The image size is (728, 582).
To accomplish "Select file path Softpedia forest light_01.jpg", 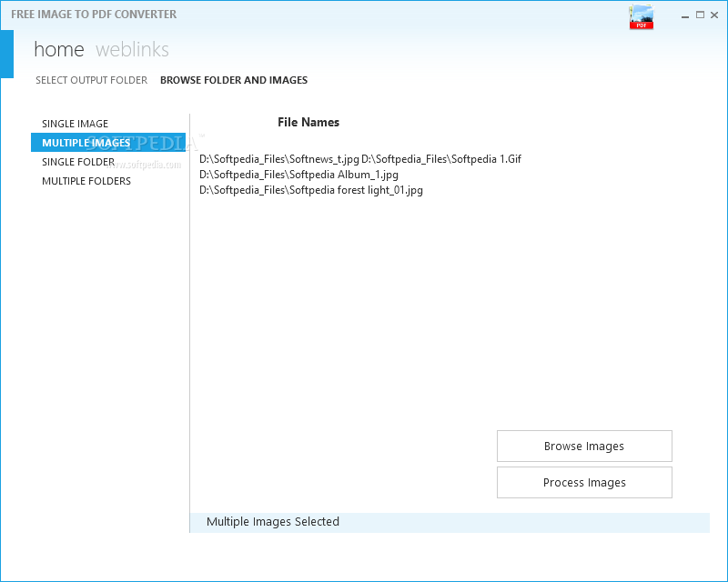I will tap(311, 190).
